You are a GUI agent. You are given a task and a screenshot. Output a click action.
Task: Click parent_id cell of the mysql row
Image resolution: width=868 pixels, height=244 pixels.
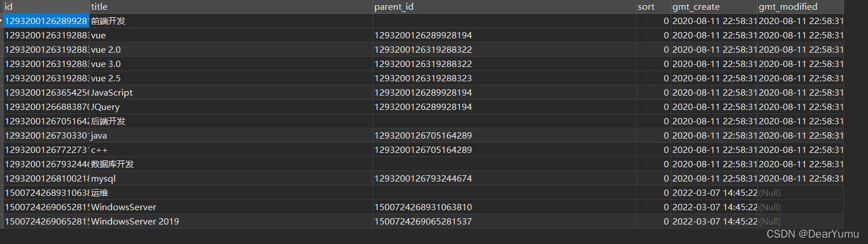point(504,179)
